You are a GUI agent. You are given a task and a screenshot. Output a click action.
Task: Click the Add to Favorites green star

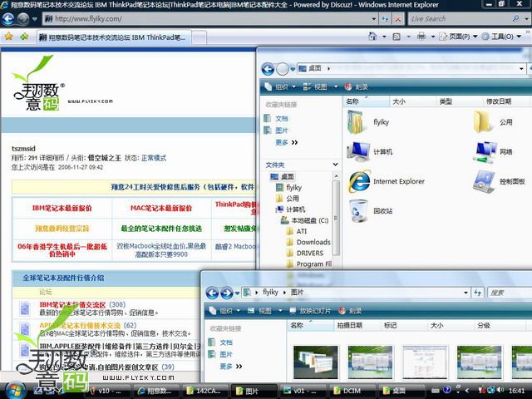[24, 37]
